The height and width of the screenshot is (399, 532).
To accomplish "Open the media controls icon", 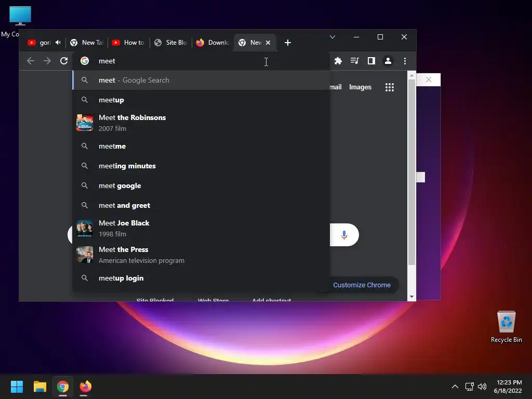I will click(x=354, y=61).
